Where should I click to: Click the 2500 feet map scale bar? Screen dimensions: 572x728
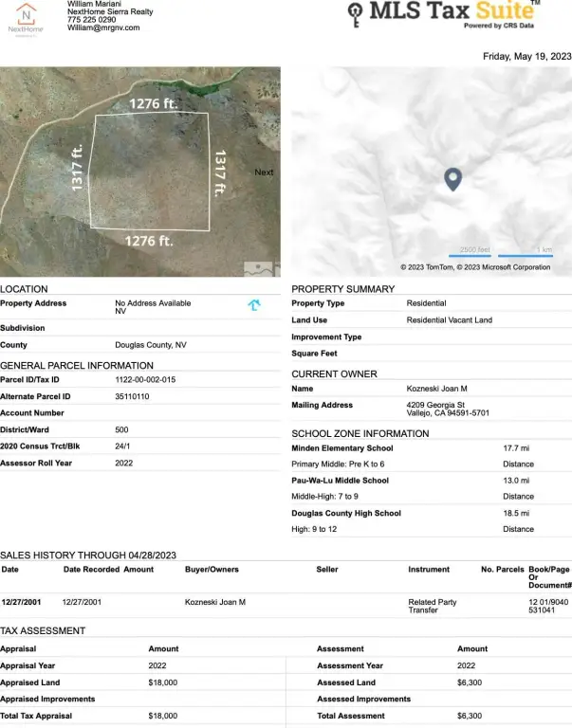pyautogui.click(x=474, y=252)
